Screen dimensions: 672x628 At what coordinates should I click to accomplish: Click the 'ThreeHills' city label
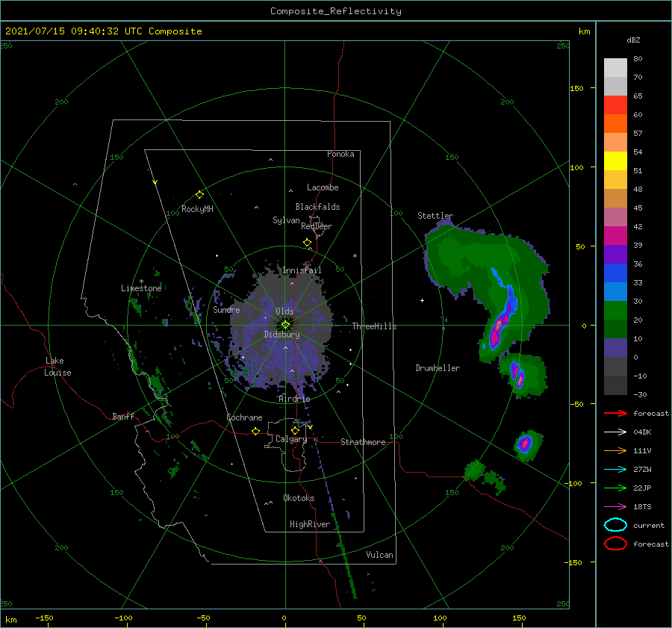tap(374, 326)
